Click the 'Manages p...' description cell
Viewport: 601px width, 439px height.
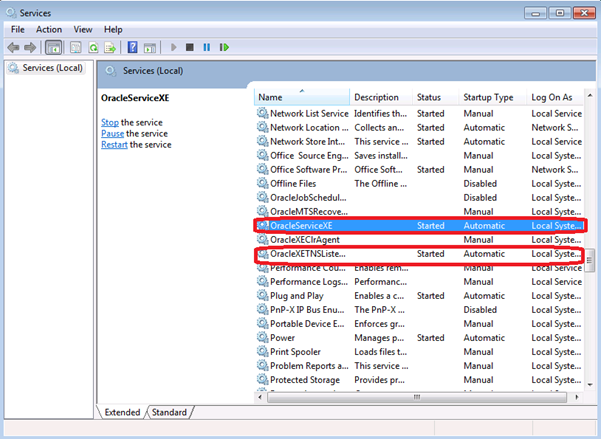[379, 338]
